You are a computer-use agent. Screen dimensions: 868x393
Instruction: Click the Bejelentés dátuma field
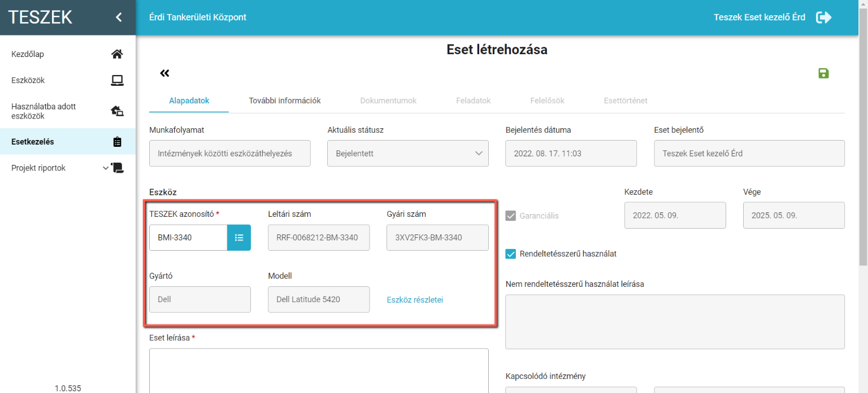point(571,153)
